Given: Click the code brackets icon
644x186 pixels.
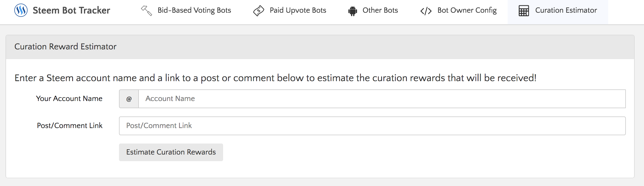Looking at the screenshot, I should [x=426, y=11].
